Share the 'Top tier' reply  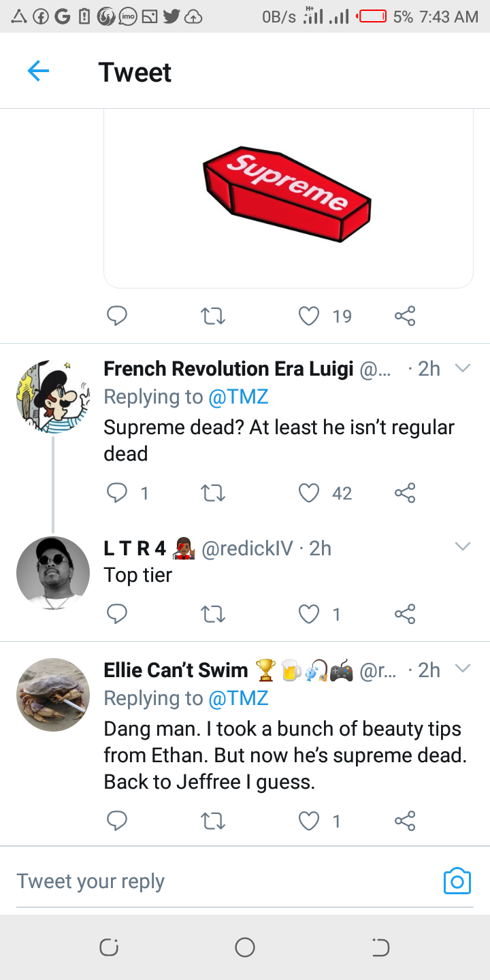pyautogui.click(x=405, y=615)
